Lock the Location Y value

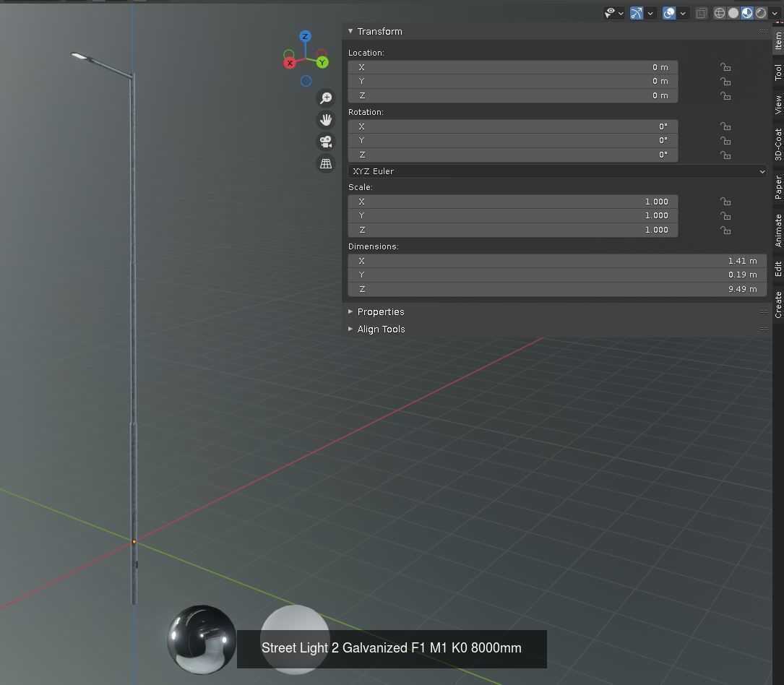(x=725, y=81)
